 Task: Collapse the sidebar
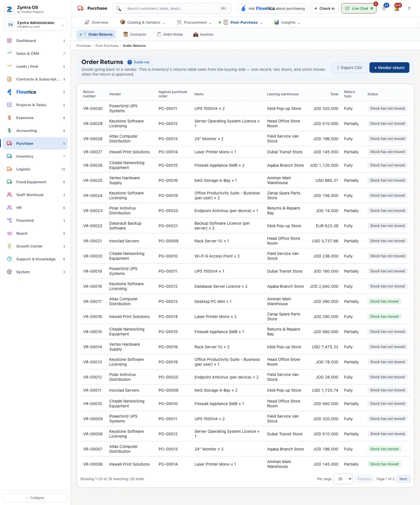coord(35,498)
